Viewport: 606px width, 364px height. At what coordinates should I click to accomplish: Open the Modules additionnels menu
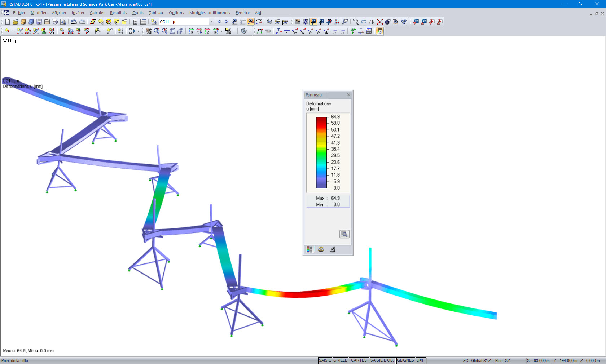tap(210, 13)
